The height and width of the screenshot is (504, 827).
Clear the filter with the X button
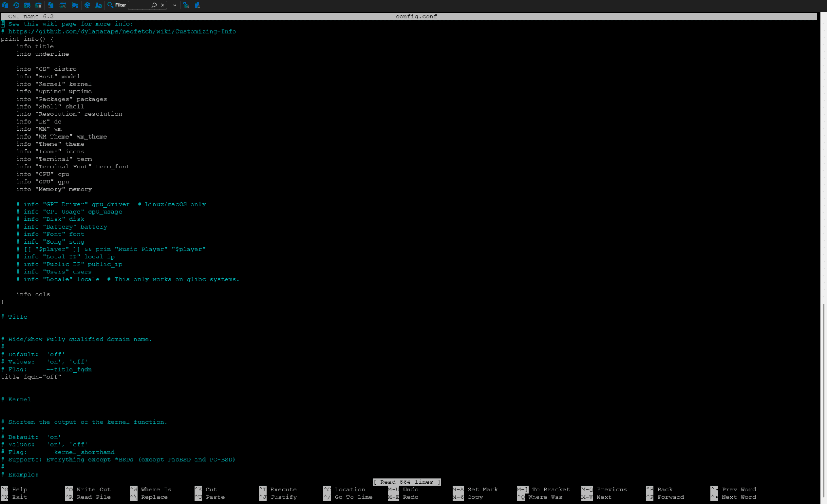(x=162, y=5)
